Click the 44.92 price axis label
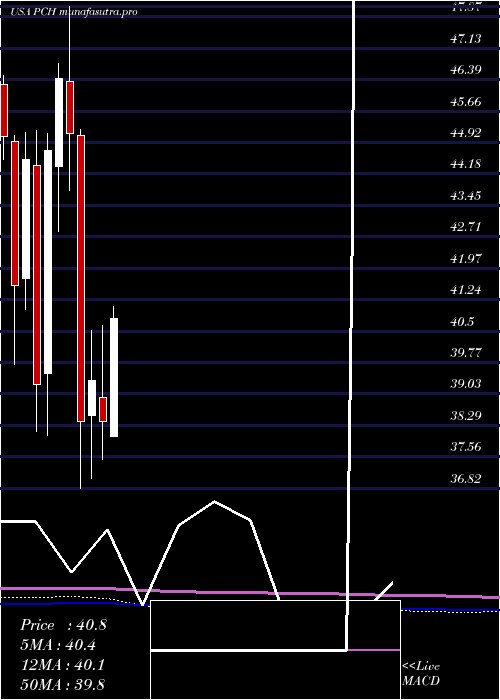The width and height of the screenshot is (500, 700). tap(466, 133)
